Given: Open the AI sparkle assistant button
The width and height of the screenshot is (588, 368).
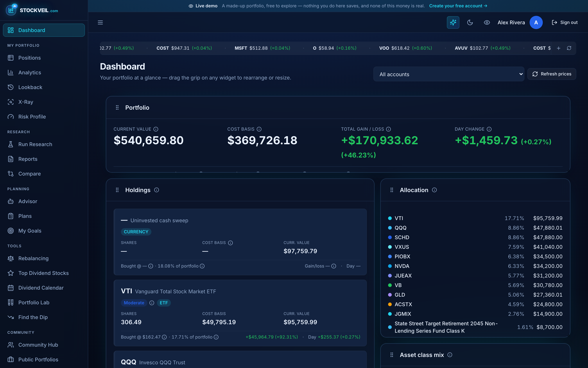Looking at the screenshot, I should (453, 22).
